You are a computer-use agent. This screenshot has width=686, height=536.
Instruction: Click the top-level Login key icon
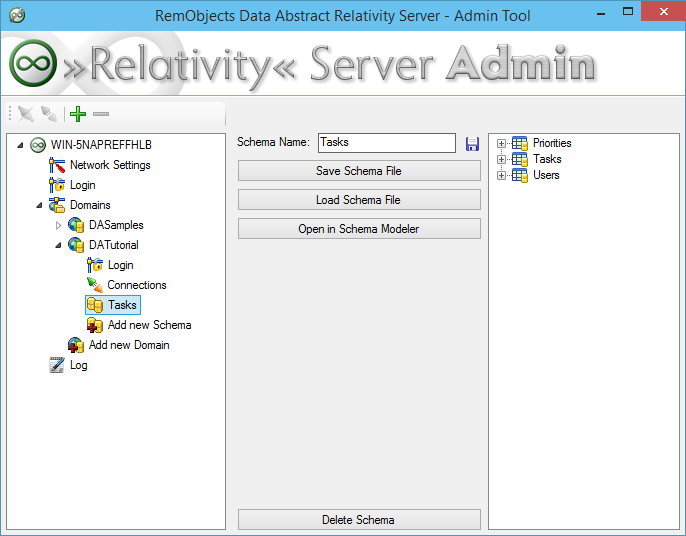coord(57,185)
